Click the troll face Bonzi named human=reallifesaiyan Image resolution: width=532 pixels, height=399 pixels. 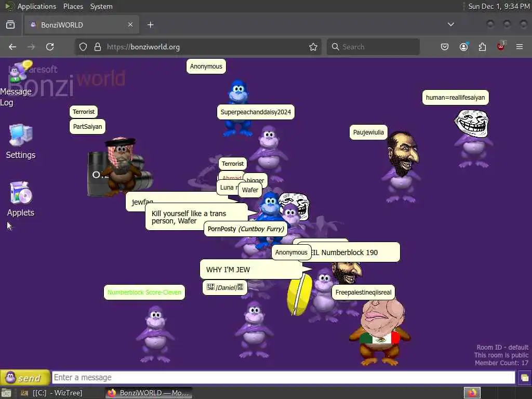click(x=473, y=139)
